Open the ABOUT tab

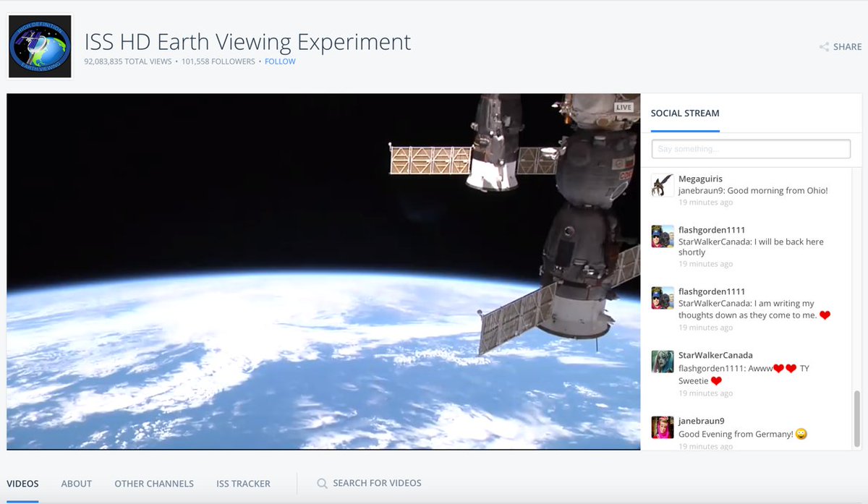77,484
